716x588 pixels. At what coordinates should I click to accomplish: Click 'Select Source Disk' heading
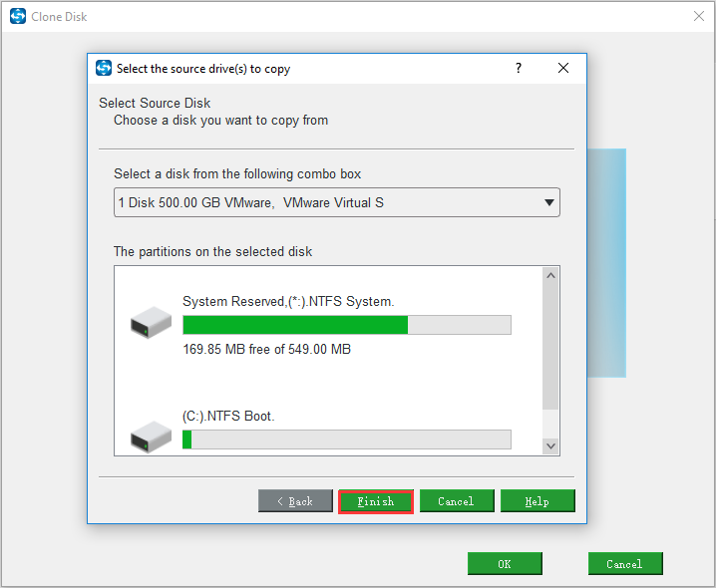click(x=155, y=104)
